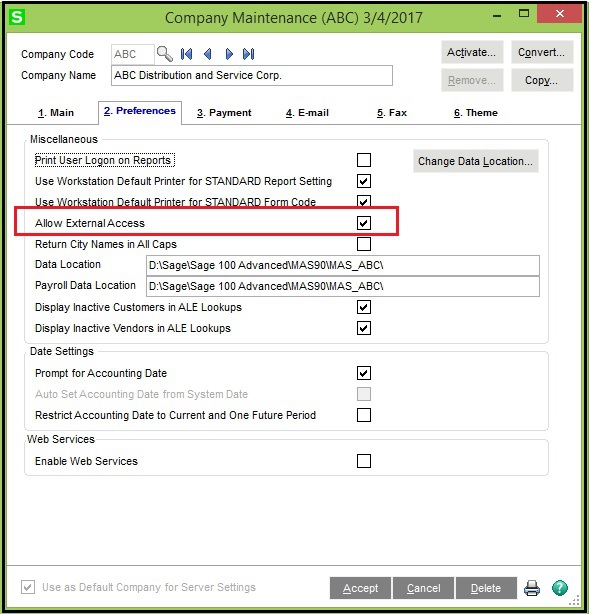Disable Allow External Access checkbox
The height and width of the screenshot is (614, 589).
click(x=364, y=223)
